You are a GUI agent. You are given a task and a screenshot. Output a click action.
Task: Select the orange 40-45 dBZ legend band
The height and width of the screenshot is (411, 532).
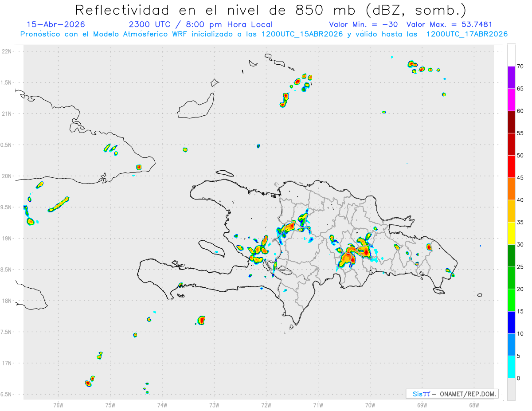(511, 188)
